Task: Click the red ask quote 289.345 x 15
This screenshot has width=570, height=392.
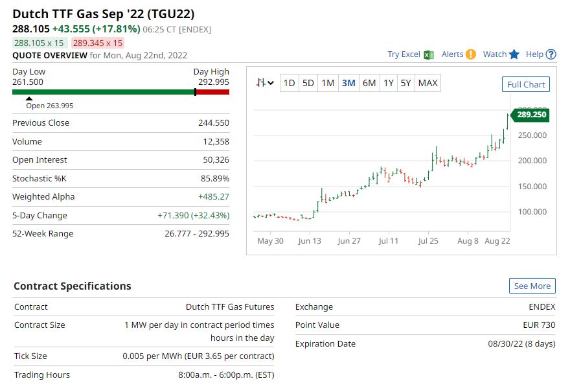Action: tap(98, 43)
